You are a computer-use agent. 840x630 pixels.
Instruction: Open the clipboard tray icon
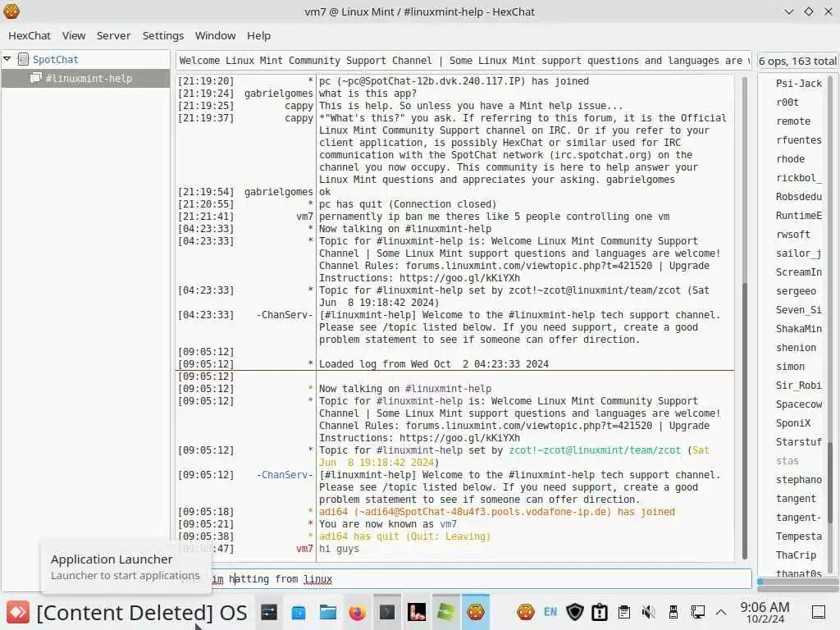pyautogui.click(x=624, y=612)
